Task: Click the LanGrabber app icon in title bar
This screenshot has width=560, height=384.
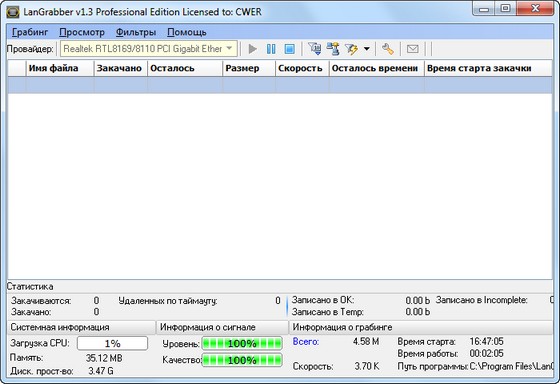Action: (12, 12)
